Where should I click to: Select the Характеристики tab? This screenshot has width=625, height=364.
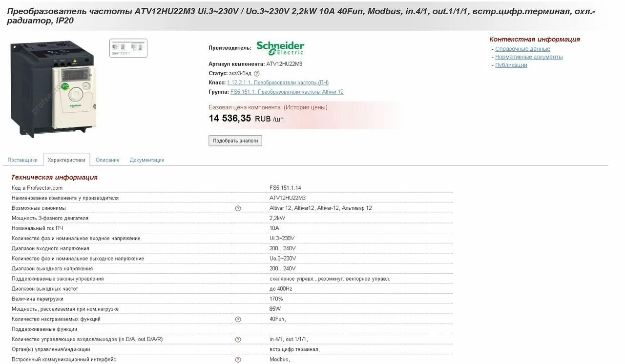[66, 160]
